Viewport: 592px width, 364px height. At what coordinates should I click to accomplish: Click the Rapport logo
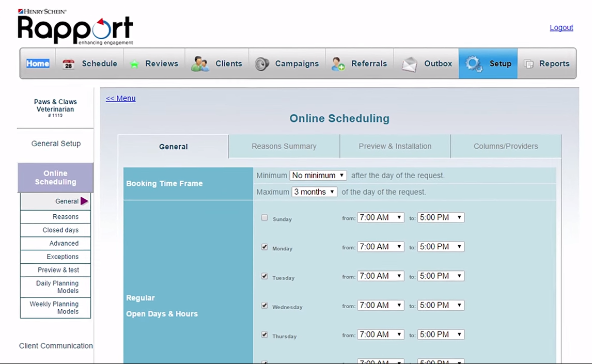point(75,27)
